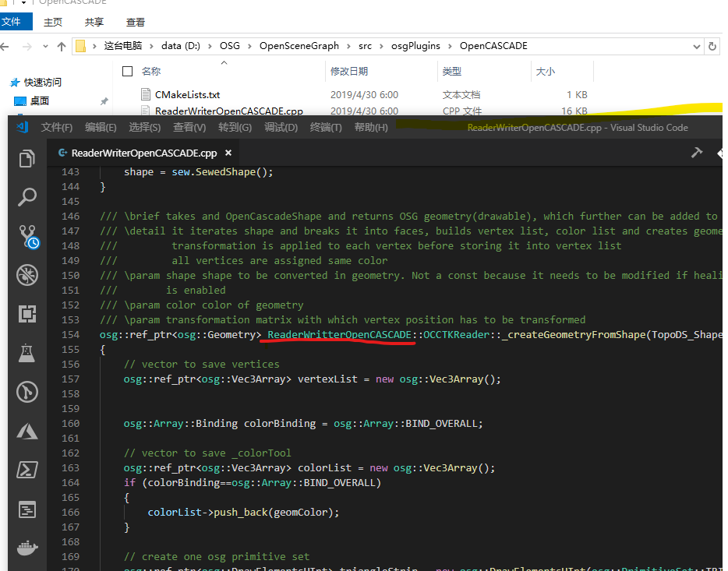Viewport: 728px width, 571px height.
Task: Expand the chevron after data (D:)
Action: [210, 46]
